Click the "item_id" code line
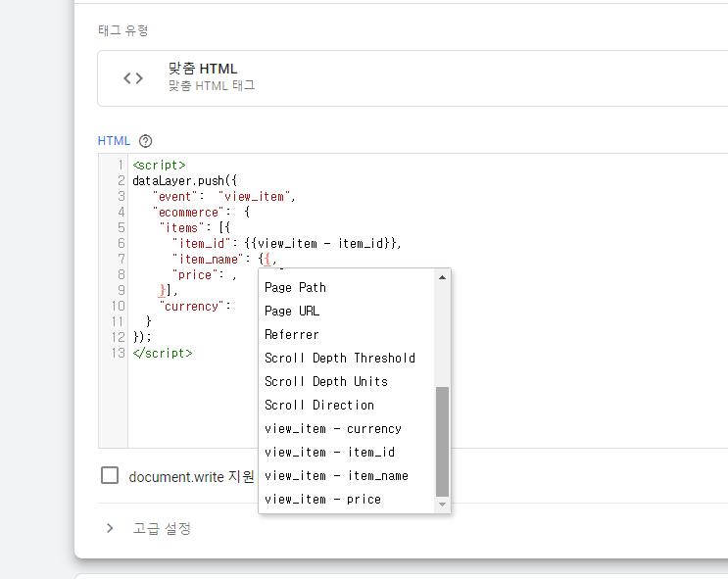The image size is (728, 579). click(286, 243)
